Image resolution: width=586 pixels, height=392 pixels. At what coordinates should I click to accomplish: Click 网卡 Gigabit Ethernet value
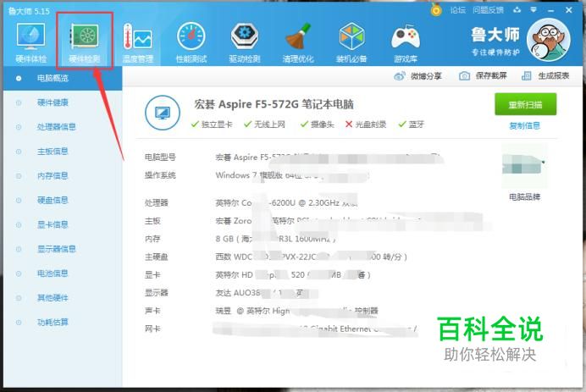[x=316, y=329]
